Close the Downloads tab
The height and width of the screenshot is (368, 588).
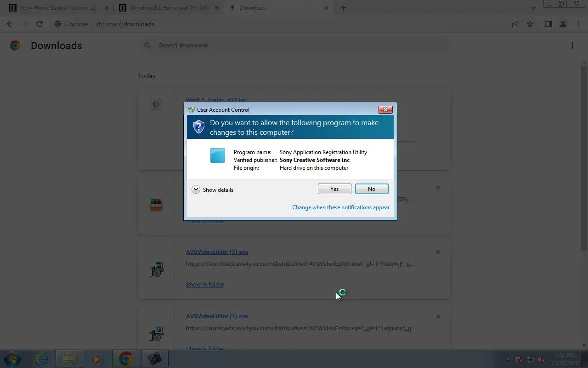tap(326, 8)
